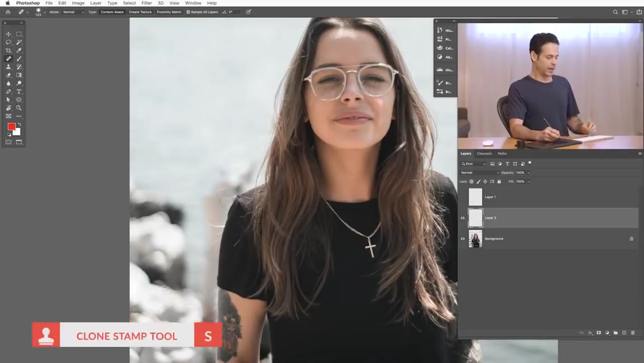Viewport: 644px width, 363px height.
Task: Open the Apple menu
Action: coord(8,3)
